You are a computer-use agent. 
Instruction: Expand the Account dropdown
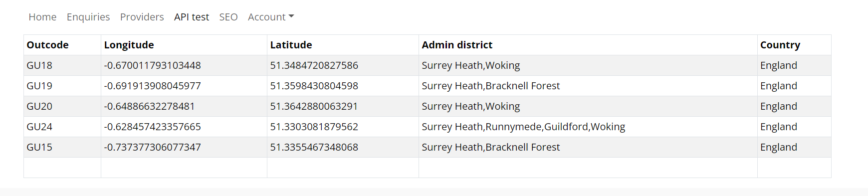click(x=271, y=17)
